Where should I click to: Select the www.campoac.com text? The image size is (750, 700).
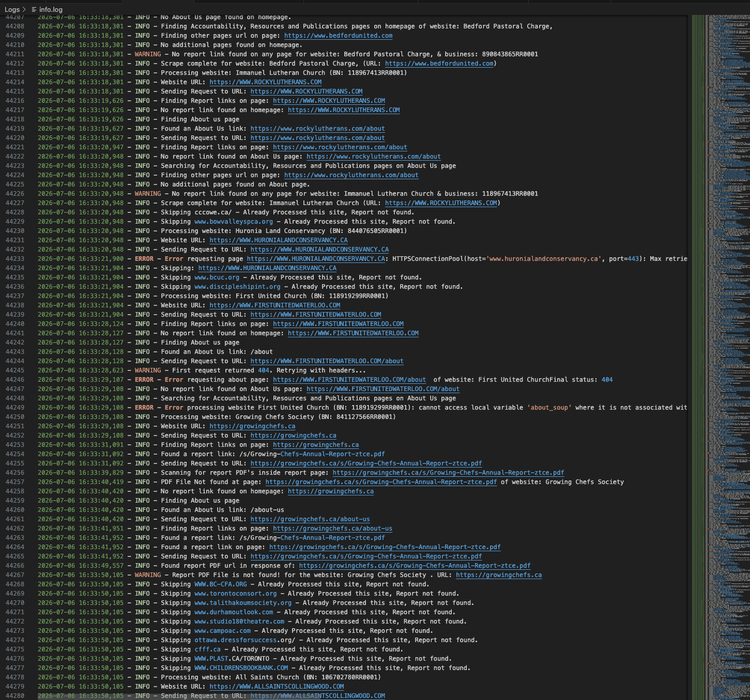click(223, 631)
